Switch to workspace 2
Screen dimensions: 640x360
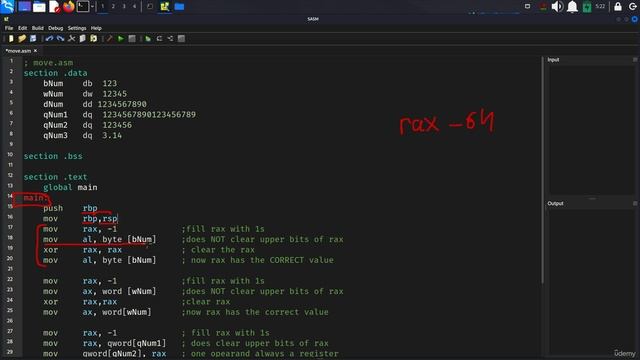click(x=113, y=6)
